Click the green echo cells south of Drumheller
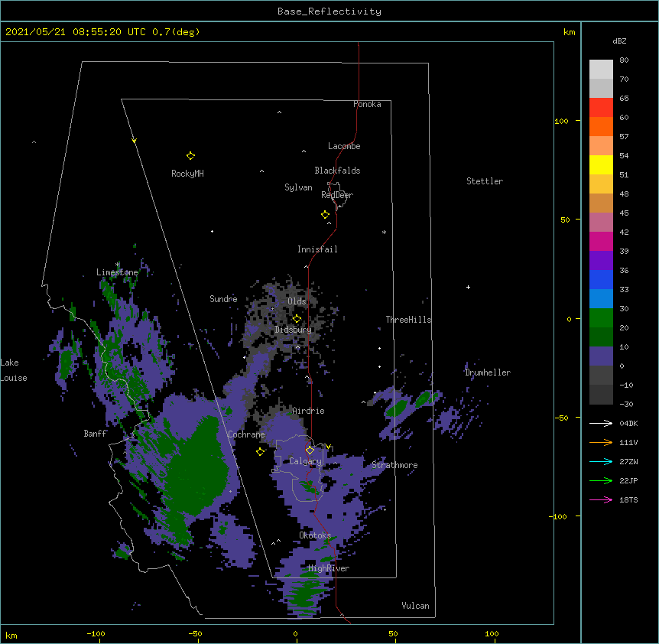The height and width of the screenshot is (644, 659). tap(412, 403)
